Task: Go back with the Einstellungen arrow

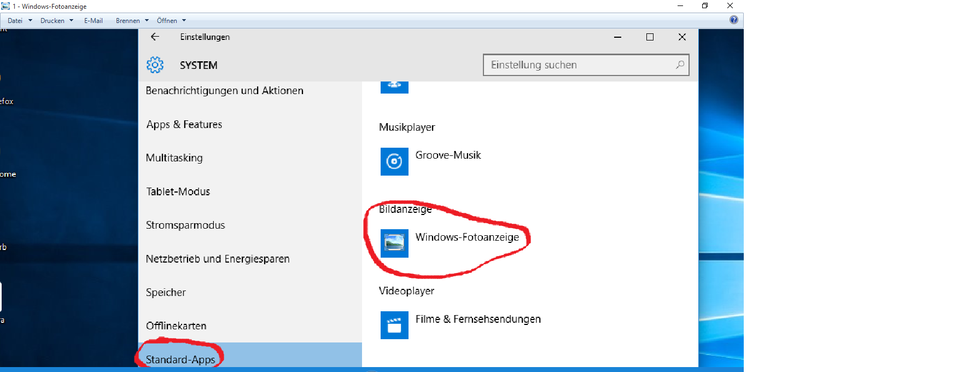Action: (155, 37)
